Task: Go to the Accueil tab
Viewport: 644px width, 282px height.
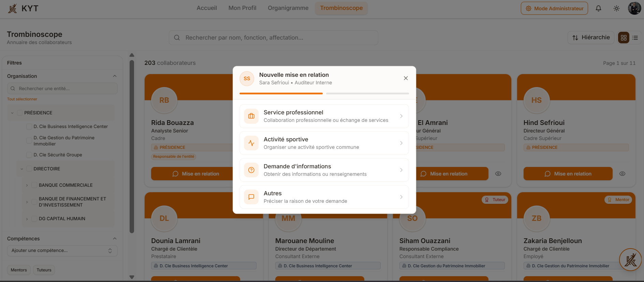Action: [207, 8]
